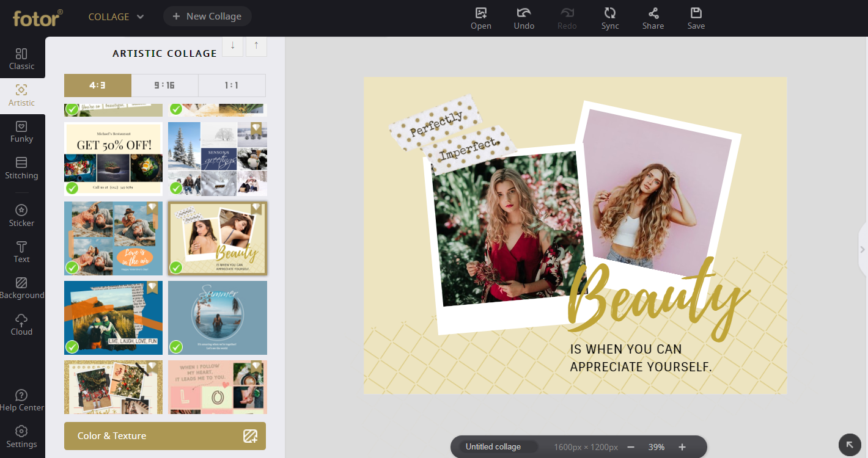The height and width of the screenshot is (458, 868).
Task: Create a New Collage
Action: click(x=207, y=16)
